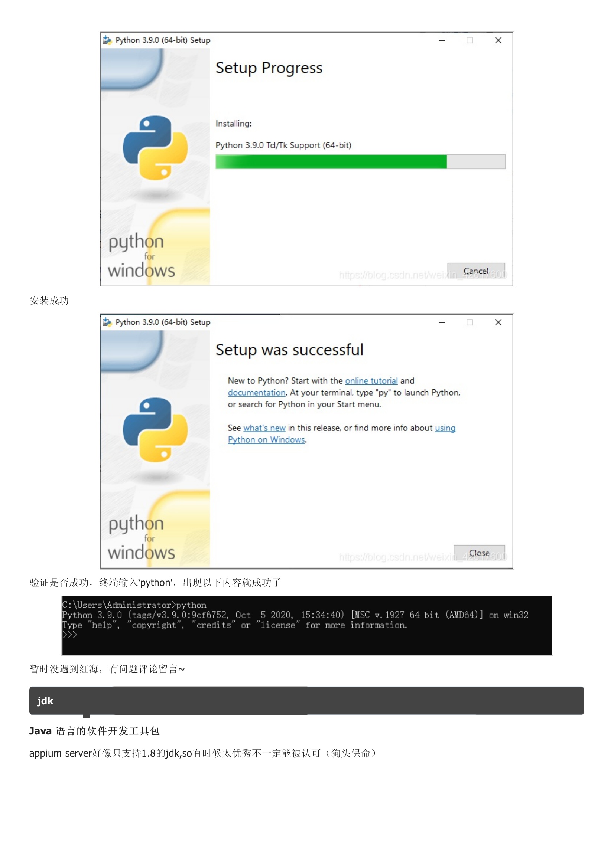The width and height of the screenshot is (614, 868).
Task: Click the Python installer icon in successful setup title bar
Action: click(x=107, y=322)
